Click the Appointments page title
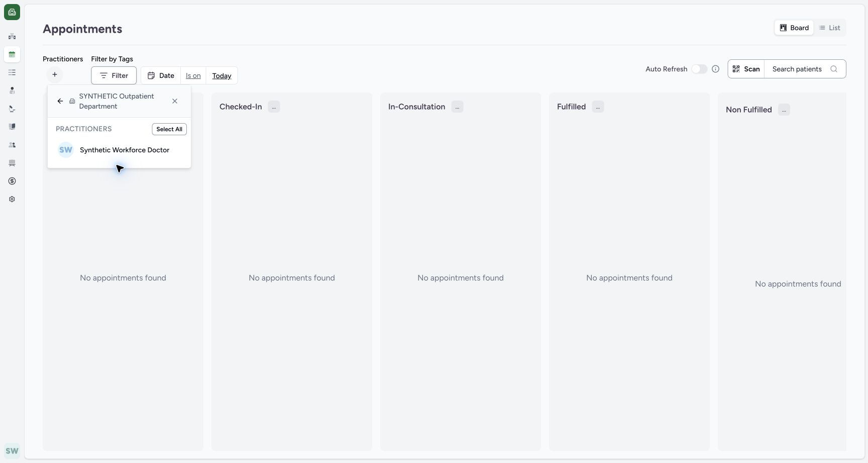868x463 pixels. point(82,29)
